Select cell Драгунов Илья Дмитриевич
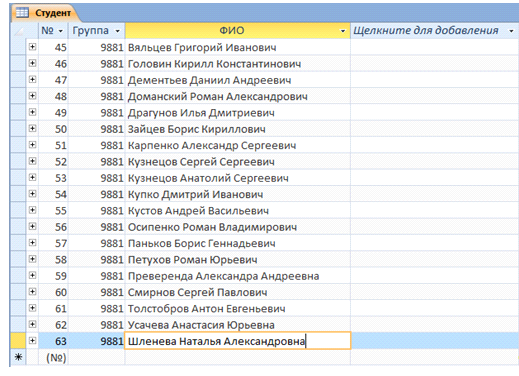 (x=238, y=112)
